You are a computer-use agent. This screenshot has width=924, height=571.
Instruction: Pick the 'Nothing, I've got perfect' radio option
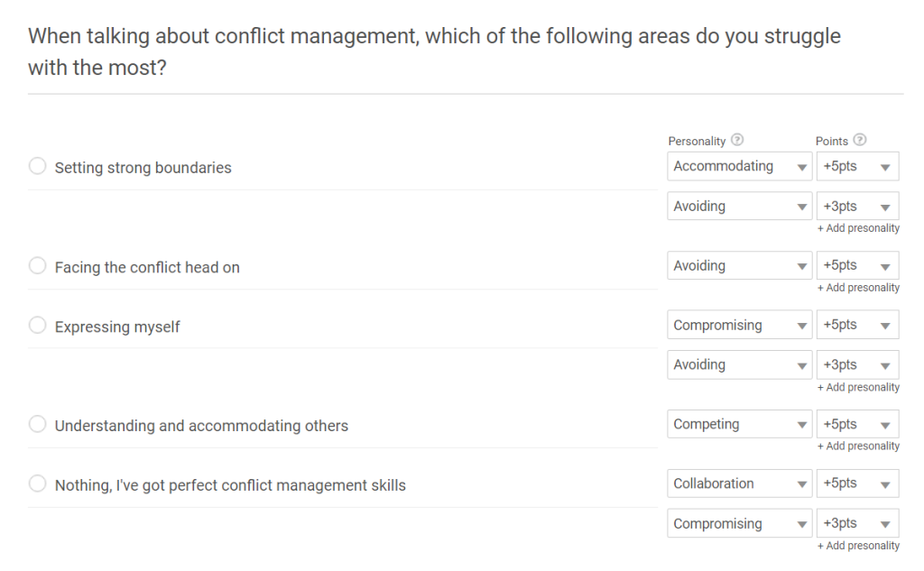(38, 484)
